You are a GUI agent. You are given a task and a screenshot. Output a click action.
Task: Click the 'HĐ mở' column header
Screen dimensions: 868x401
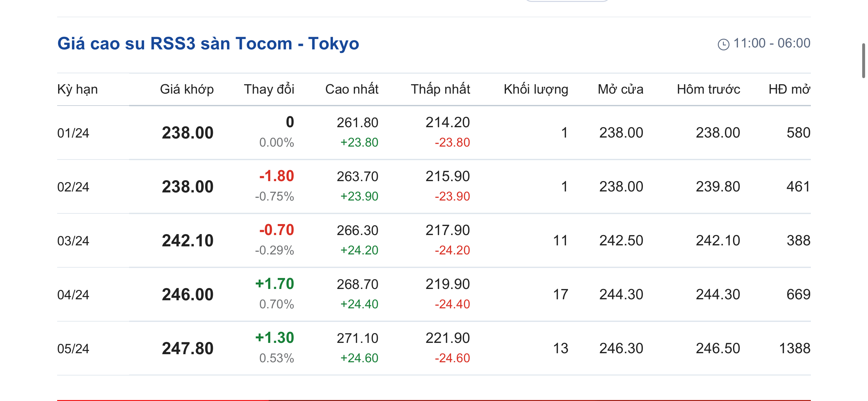click(x=789, y=89)
